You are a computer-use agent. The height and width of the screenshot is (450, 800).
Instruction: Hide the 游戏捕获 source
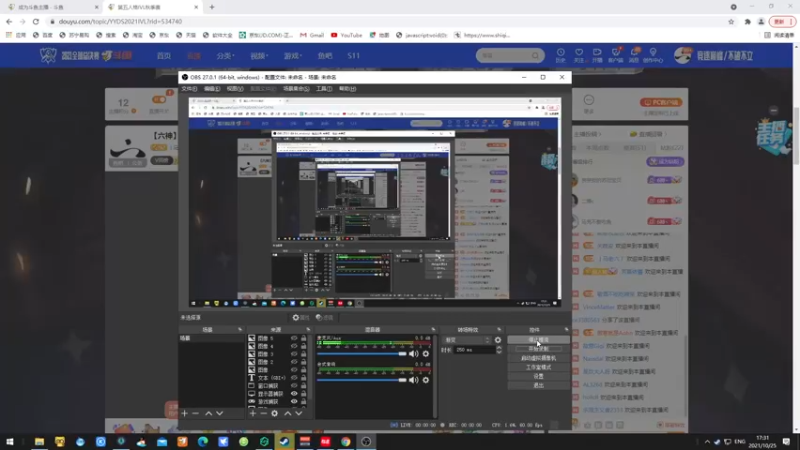pyautogui.click(x=294, y=402)
